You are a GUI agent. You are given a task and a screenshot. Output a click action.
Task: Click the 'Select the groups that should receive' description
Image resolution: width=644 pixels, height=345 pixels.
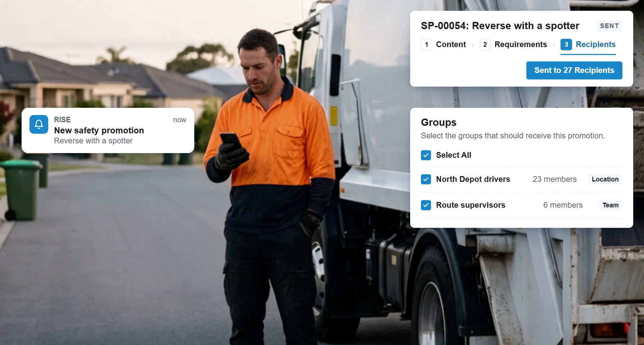click(x=513, y=136)
